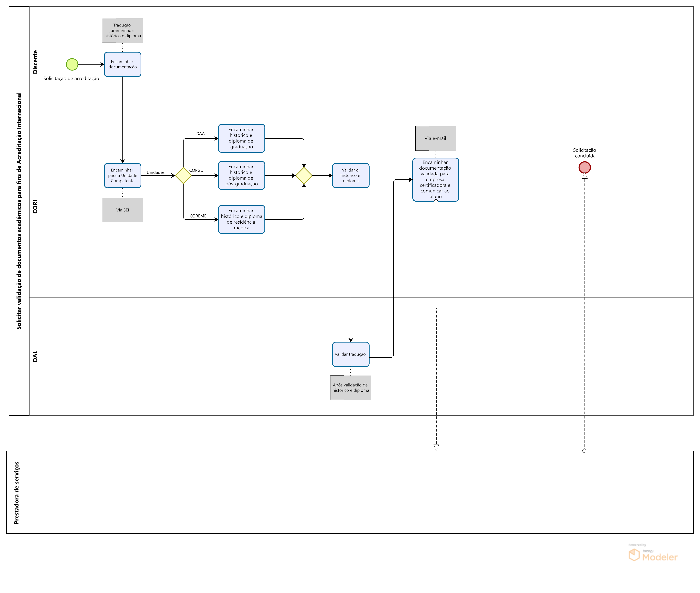Select the Validar tradução task
This screenshot has height=593, width=700.
click(x=350, y=354)
